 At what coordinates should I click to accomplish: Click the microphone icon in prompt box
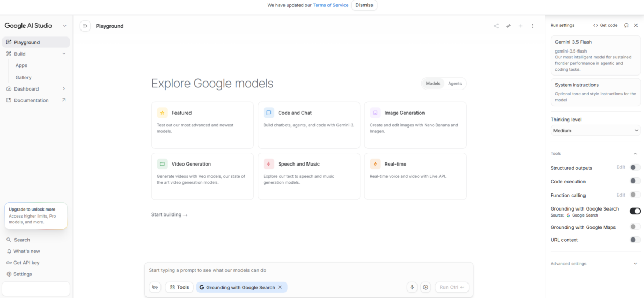(x=412, y=287)
